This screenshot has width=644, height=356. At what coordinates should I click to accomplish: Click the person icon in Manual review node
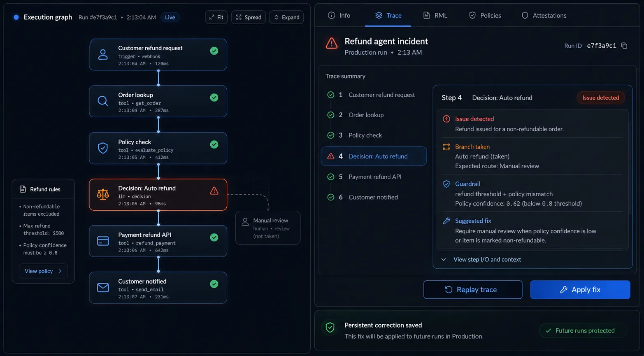click(245, 221)
